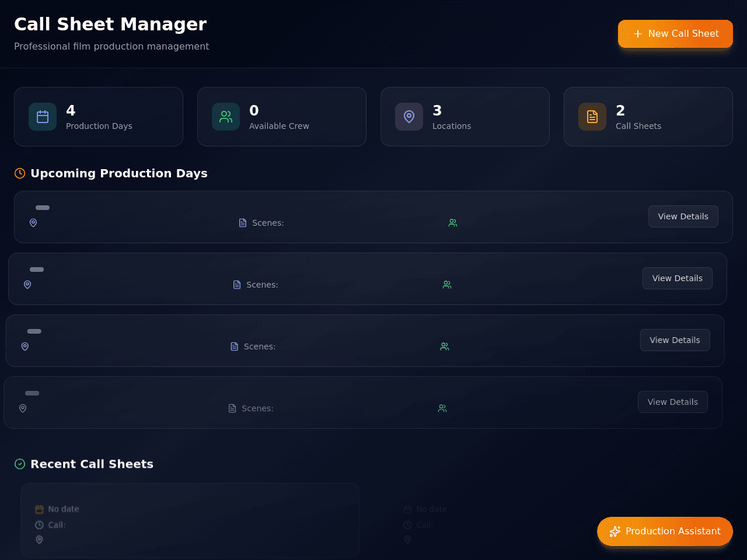Click the crew icon in second production day row
Screen dimensions: 747x560
click(x=447, y=285)
